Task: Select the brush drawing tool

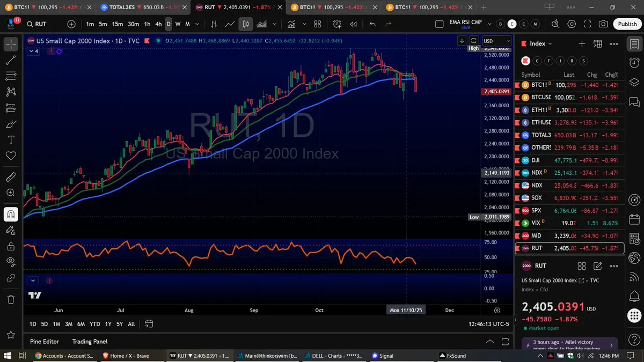Action: coord(11,124)
